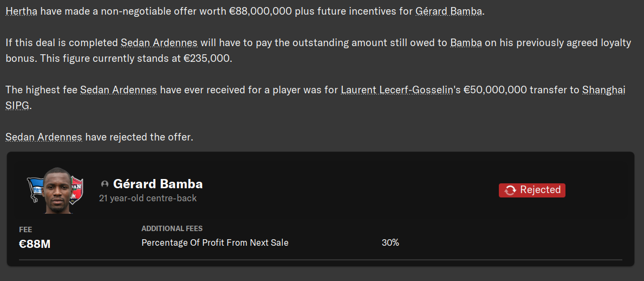Open the Laurent Lecerf-Gosselin player link
This screenshot has height=281, width=644.
point(396,90)
